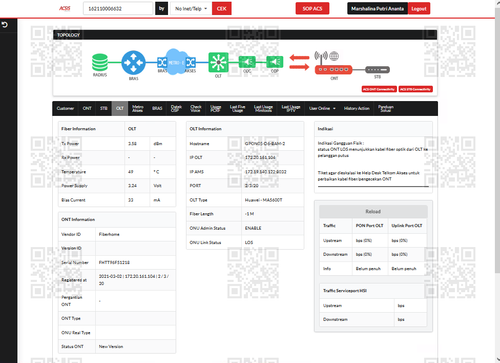The image size is (500, 363).
Task: Switch to the Customer tab
Action: [65, 108]
